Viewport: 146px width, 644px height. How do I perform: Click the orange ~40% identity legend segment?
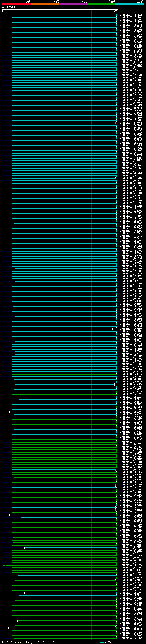pyautogui.click(x=45, y=4)
